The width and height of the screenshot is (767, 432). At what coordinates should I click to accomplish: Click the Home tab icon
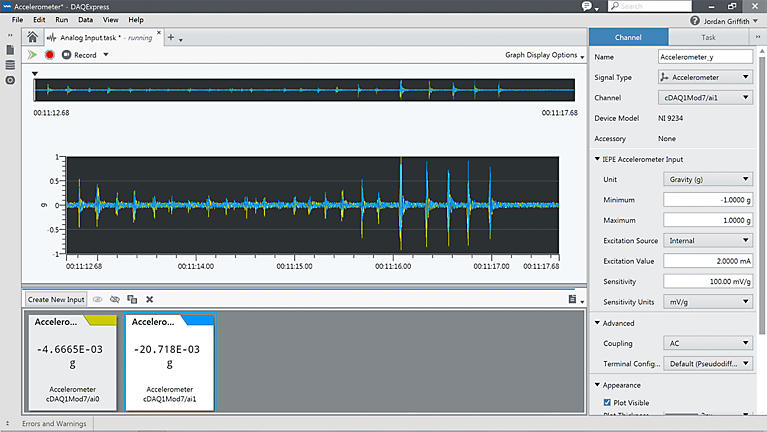coord(33,37)
